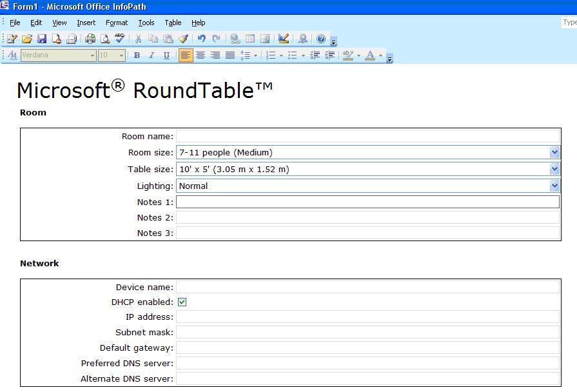Viewport: 577px width, 392px height.
Task: Click the Insert Picture icon
Action: click(265, 39)
